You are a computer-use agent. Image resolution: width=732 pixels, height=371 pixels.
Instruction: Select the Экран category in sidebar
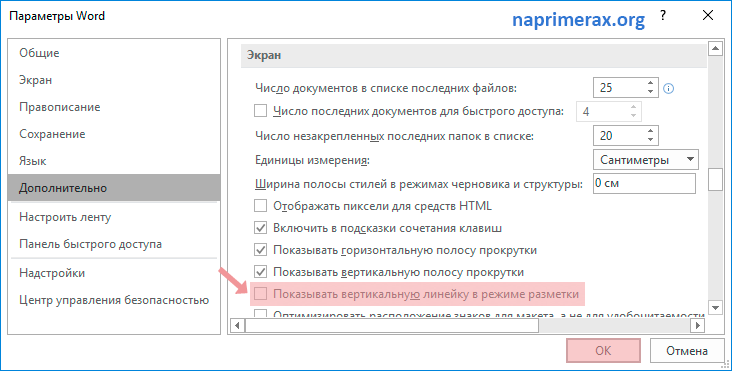114,80
